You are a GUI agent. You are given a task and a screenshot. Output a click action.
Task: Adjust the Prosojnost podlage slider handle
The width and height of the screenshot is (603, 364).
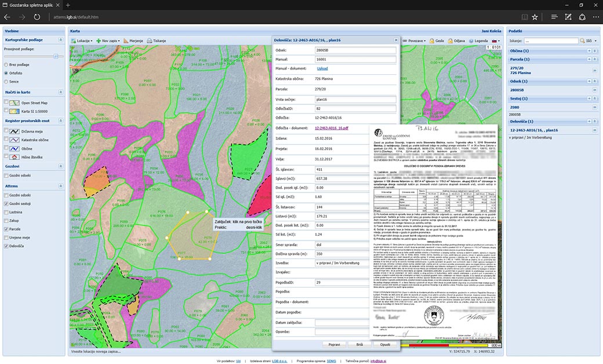click(x=56, y=56)
